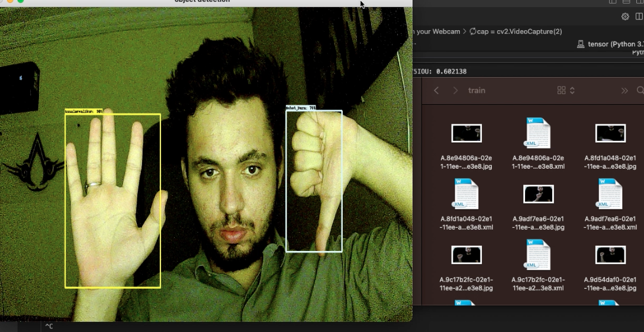
Task: Select the A.9adf7ea6 jpg thumbnail
Action: tap(538, 194)
